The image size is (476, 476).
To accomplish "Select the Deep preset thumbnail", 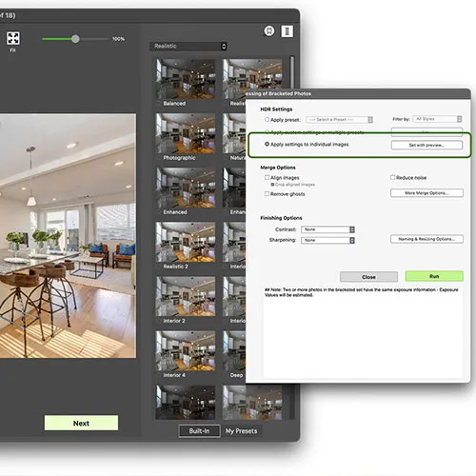I will coord(234,351).
